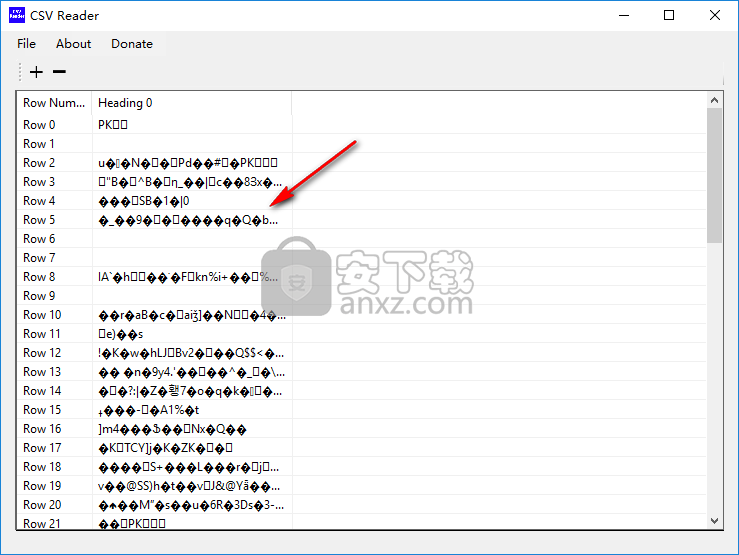This screenshot has height=555, width=739.
Task: Click the minus (remove) toolbar icon
Action: coord(59,72)
